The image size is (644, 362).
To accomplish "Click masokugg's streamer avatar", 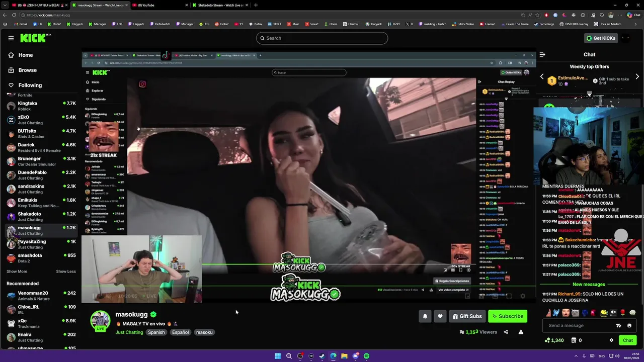I will (x=100, y=320).
